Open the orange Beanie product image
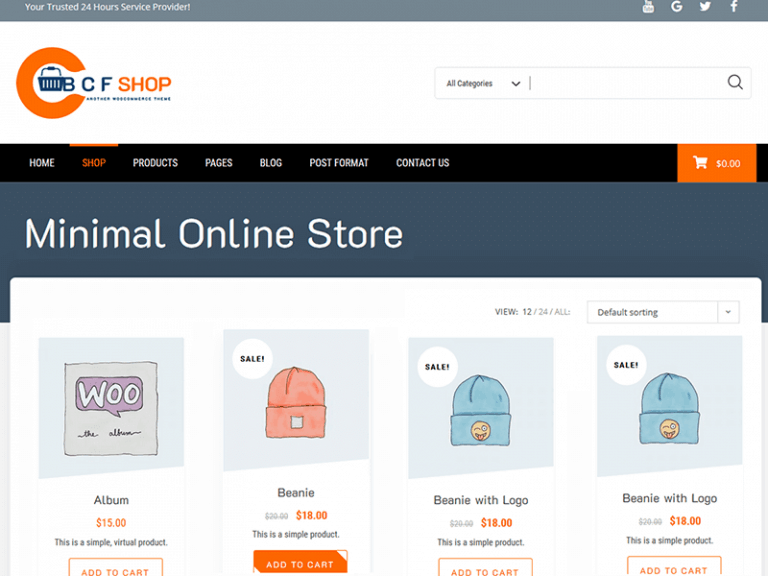 296,401
